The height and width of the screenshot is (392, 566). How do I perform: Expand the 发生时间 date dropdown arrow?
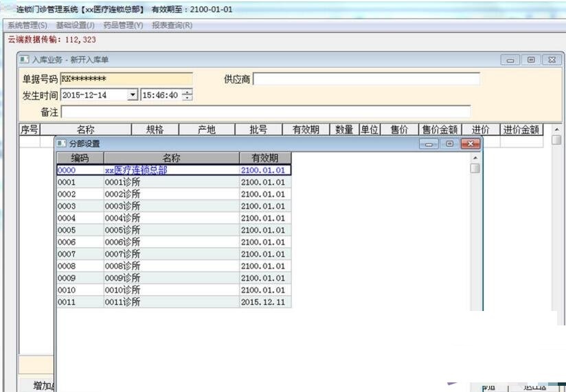point(133,95)
